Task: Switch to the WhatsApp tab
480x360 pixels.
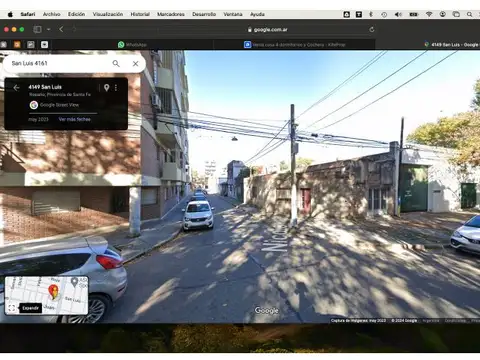Action: pos(132,44)
